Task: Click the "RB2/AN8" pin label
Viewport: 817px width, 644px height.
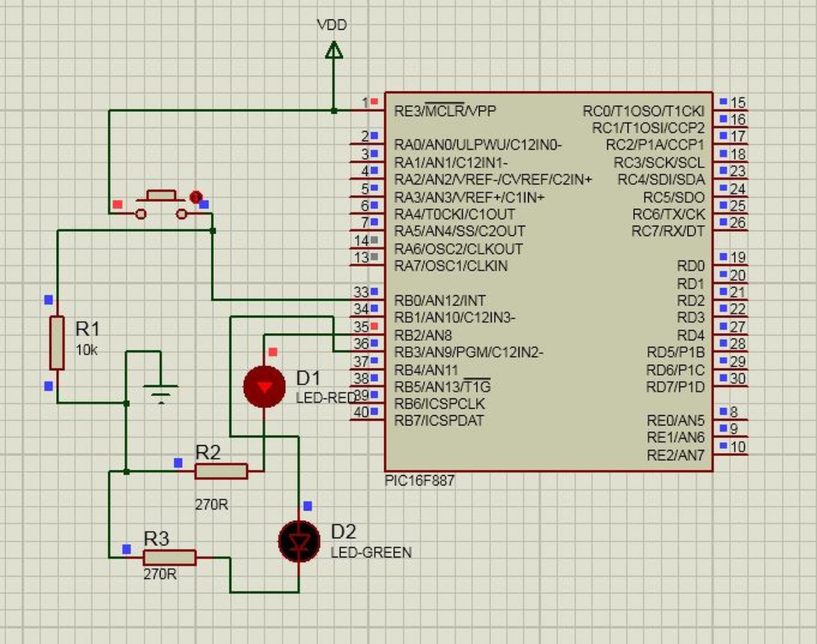Action: 423,334
